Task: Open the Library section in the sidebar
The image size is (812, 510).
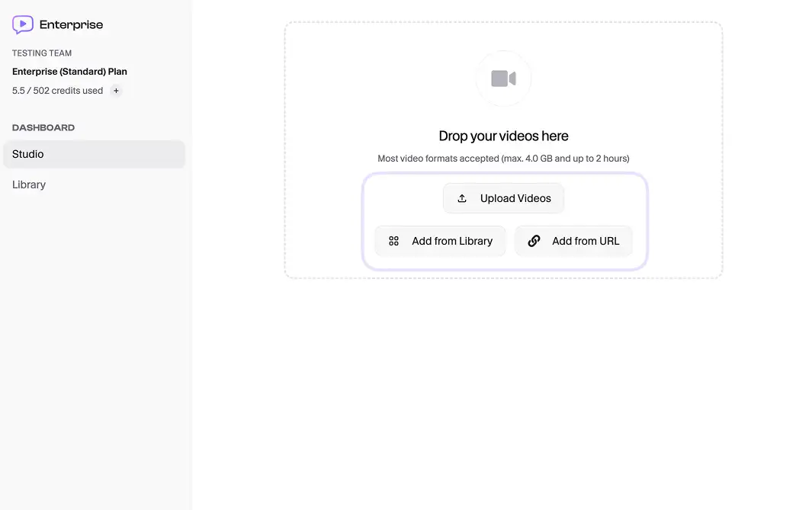Action: pos(28,184)
